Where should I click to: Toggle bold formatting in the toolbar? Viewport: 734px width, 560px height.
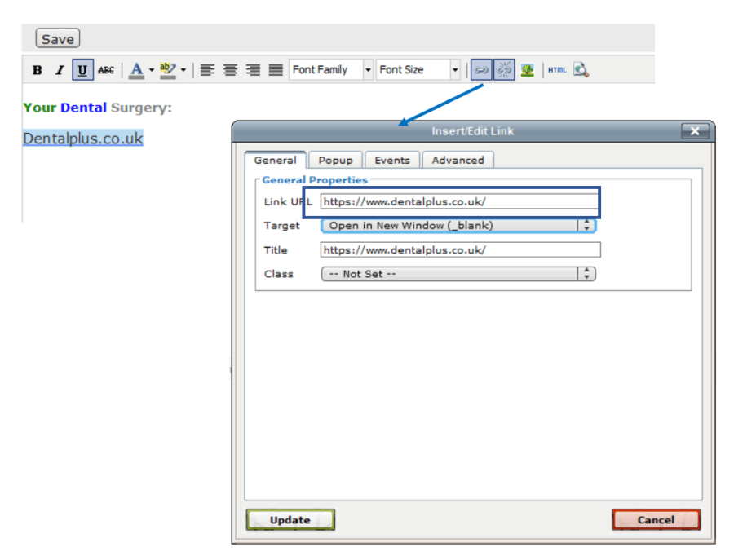click(x=38, y=70)
